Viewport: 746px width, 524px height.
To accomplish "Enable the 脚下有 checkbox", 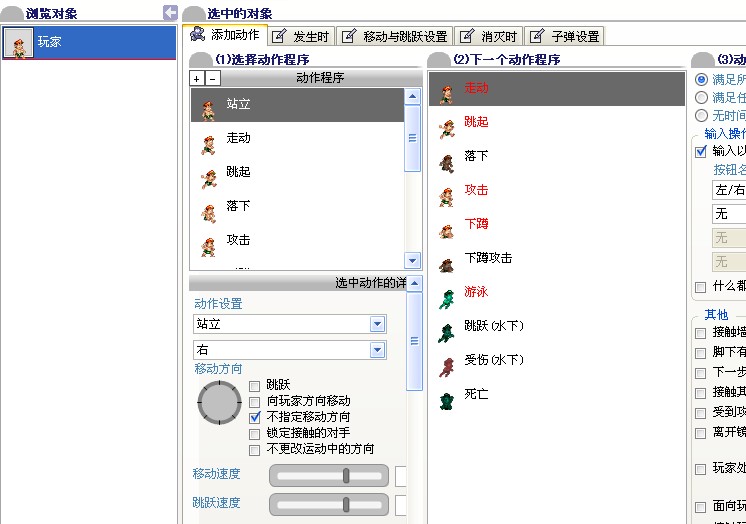I will (x=700, y=353).
